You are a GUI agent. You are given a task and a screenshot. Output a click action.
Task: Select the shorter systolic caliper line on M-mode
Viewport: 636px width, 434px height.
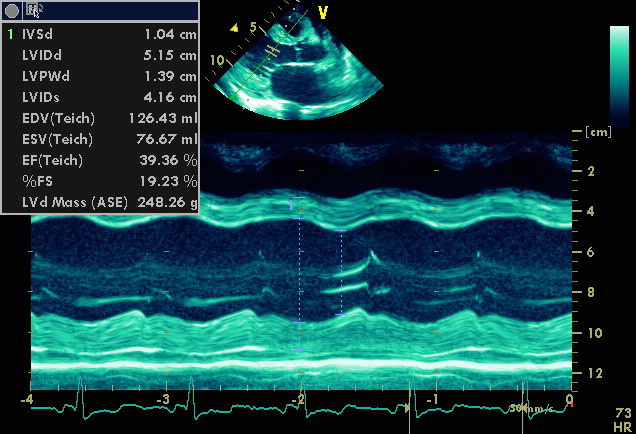pyautogui.click(x=341, y=272)
